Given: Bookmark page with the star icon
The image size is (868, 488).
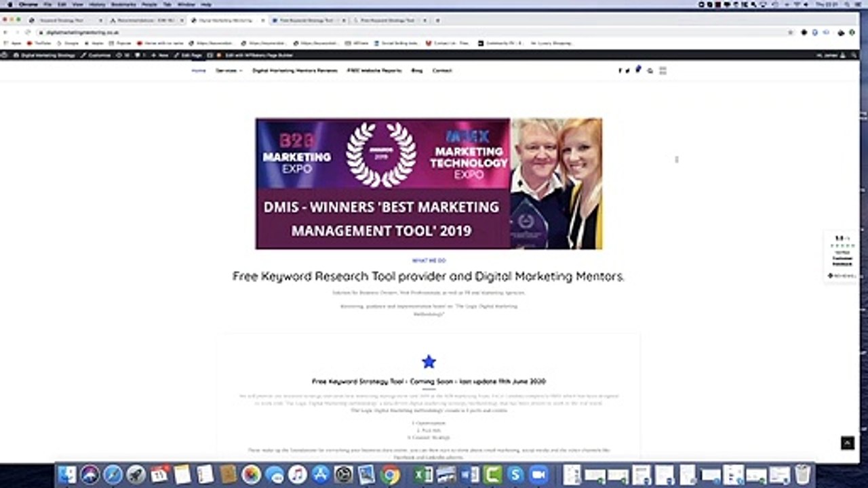Looking at the screenshot, I should [x=791, y=32].
